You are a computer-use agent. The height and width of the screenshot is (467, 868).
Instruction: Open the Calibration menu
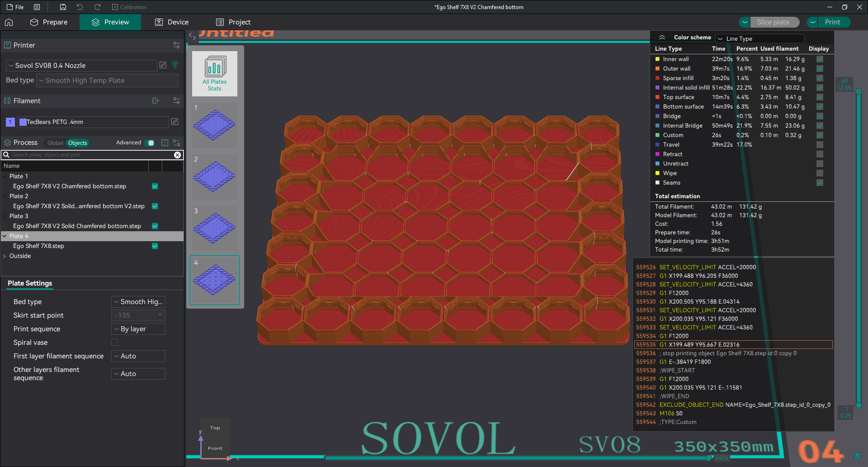click(129, 7)
